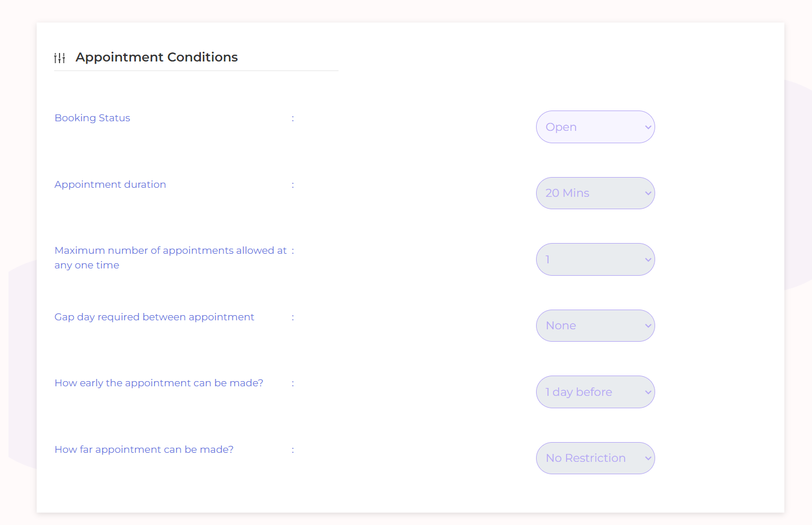Click the sliders icon beside Appointment Conditions
The width and height of the screenshot is (812, 525).
(60, 58)
